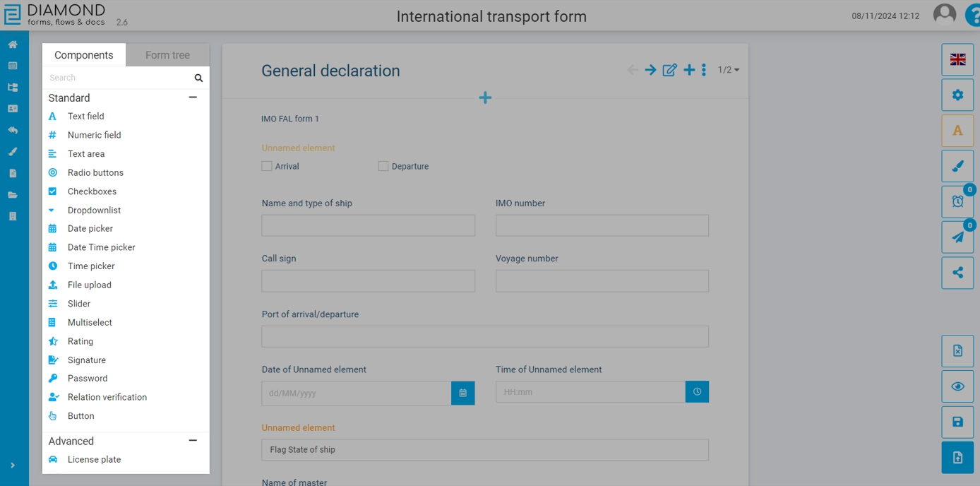Click the paper plane send icon

pos(957,237)
